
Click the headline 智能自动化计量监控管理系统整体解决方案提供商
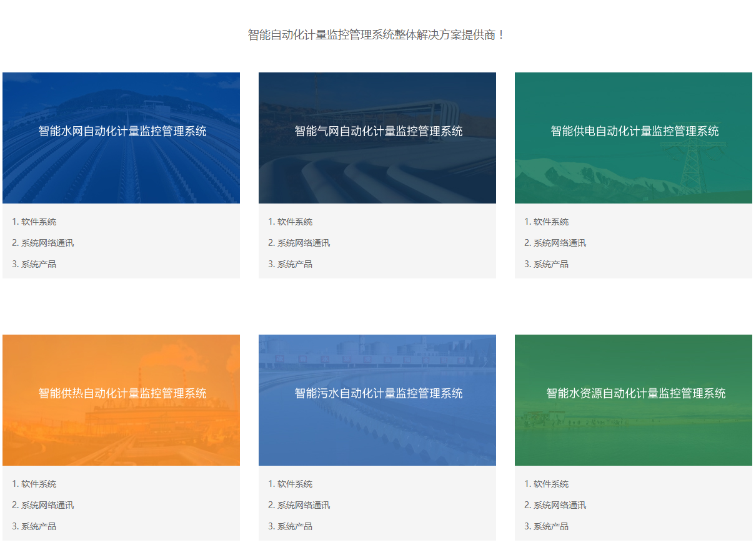click(x=377, y=35)
